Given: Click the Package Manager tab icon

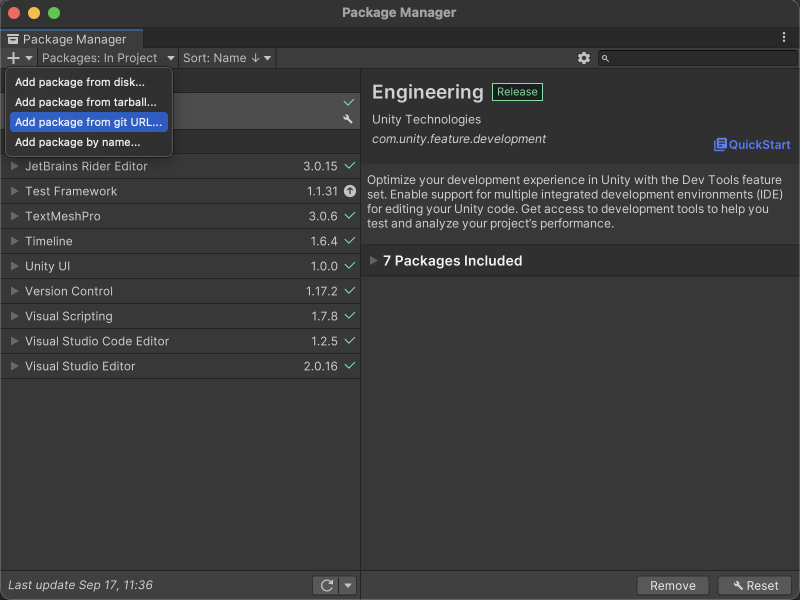Looking at the screenshot, I should point(13,39).
